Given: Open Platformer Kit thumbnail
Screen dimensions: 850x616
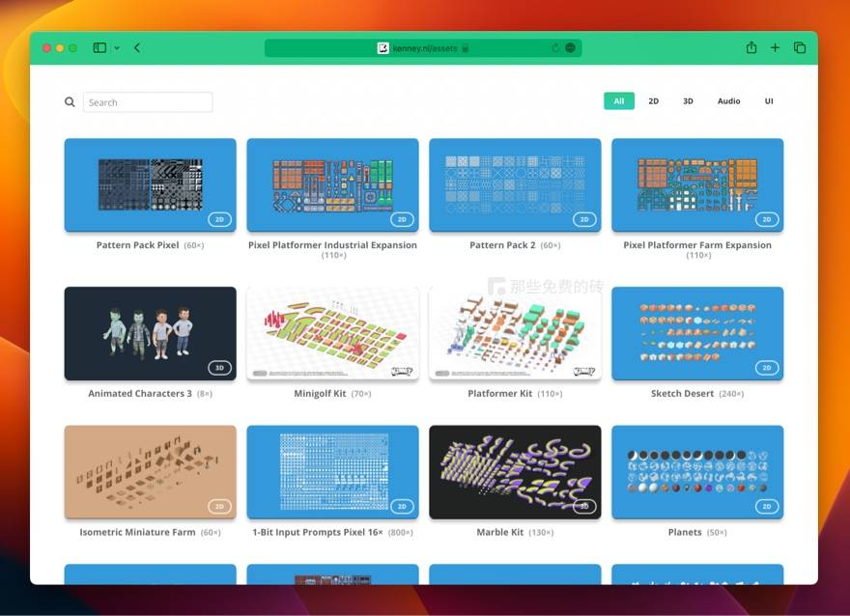Looking at the screenshot, I should coord(515,333).
